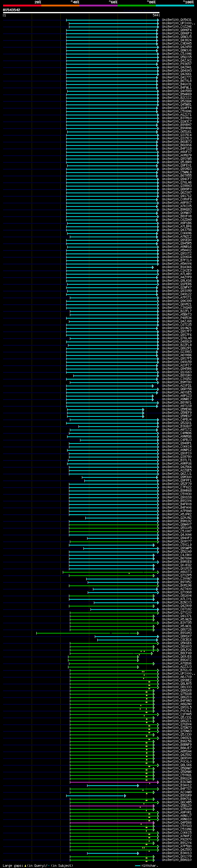
Task: Select label UniRef100_B9VRH7
Action: point(176,125)
